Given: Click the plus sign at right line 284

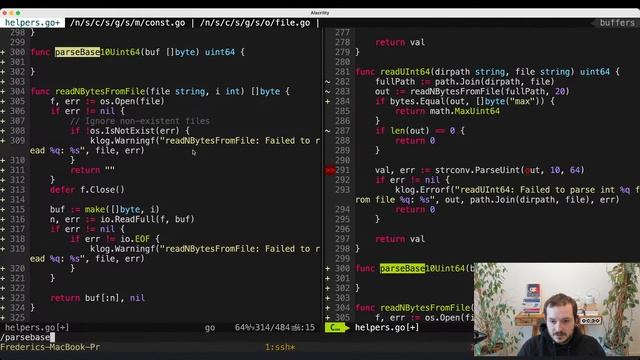Looking at the screenshot, I should coord(327,101).
